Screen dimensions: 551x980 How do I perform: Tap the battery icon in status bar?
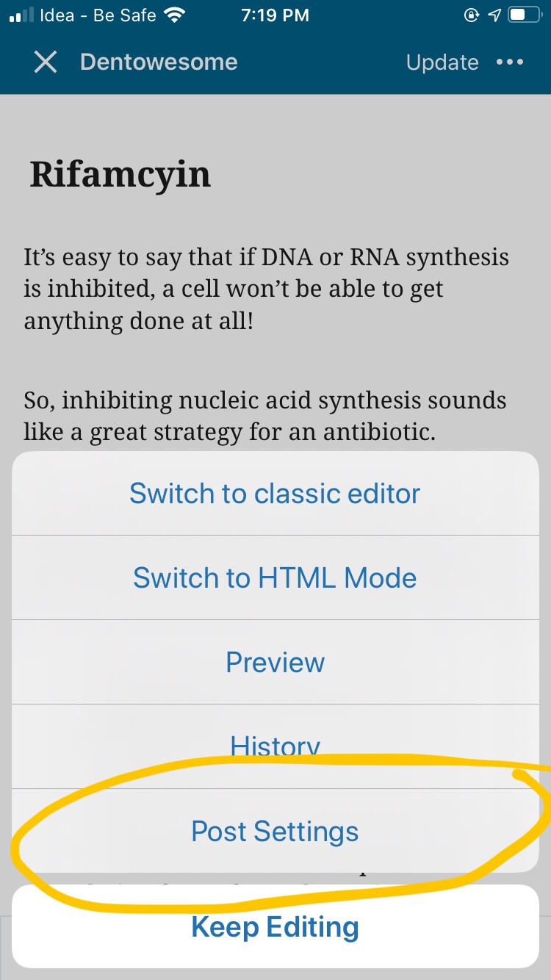pyautogui.click(x=525, y=15)
